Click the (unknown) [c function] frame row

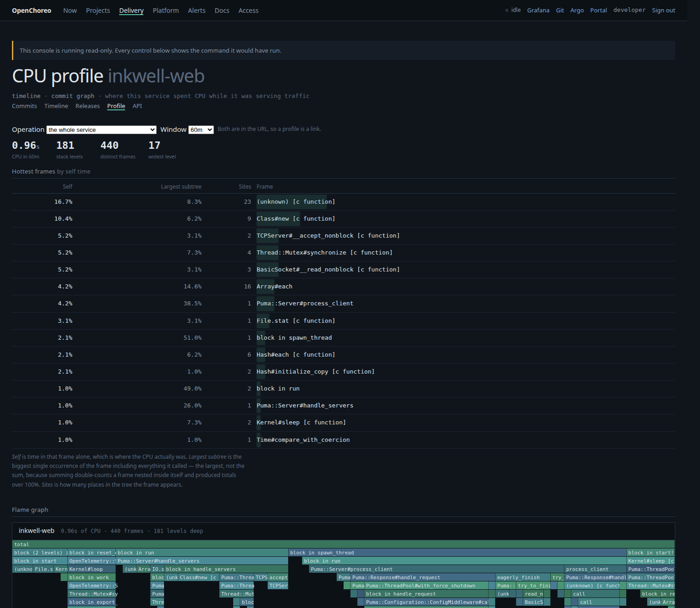click(344, 202)
